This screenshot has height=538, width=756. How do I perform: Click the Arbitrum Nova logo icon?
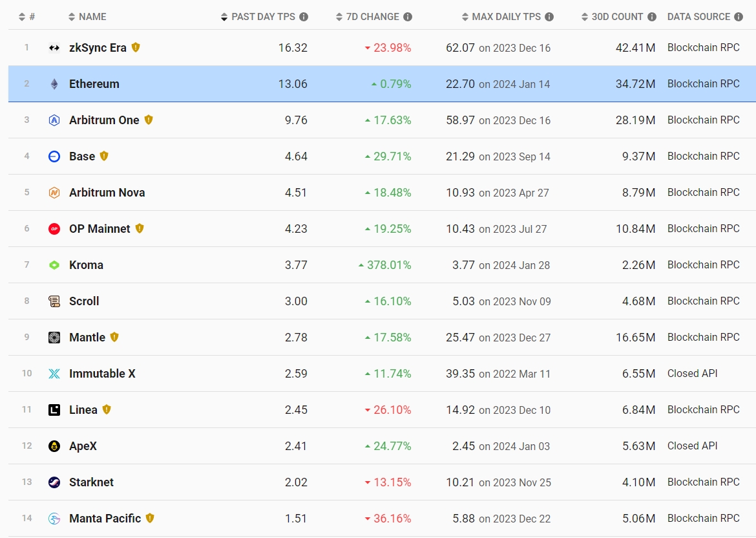point(54,193)
